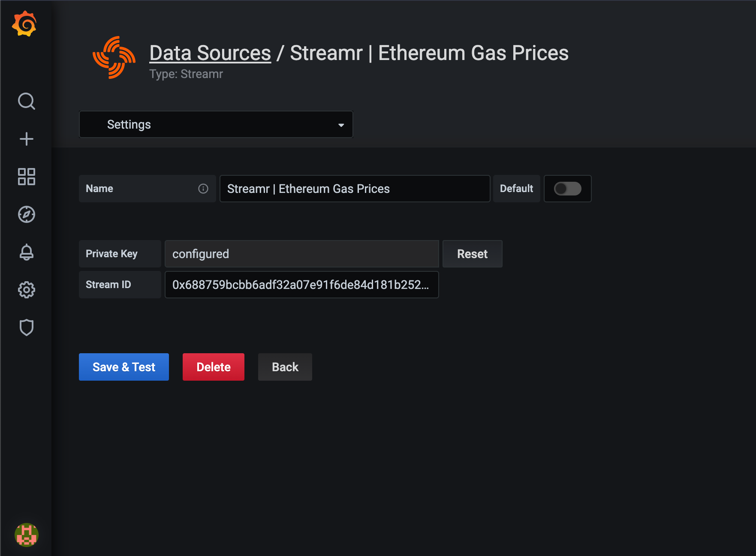Viewport: 756px width, 556px height.
Task: Click the Stream ID input field
Action: tap(301, 285)
